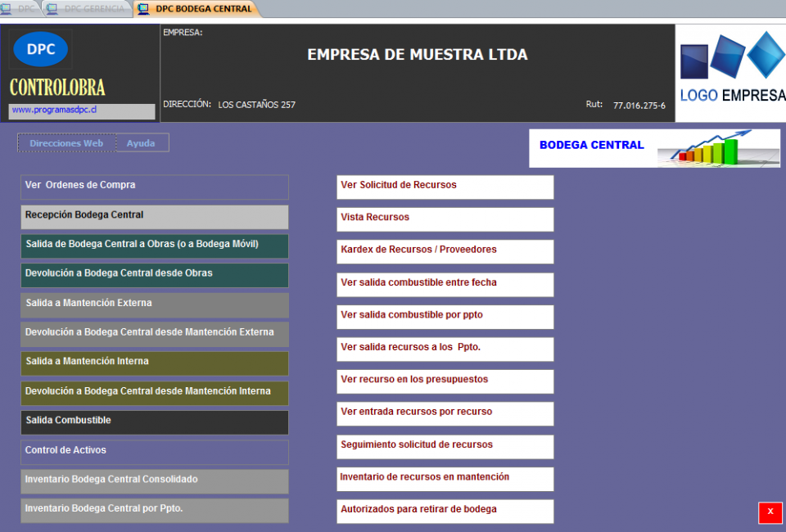Open the Direcciones Web menu

66,143
